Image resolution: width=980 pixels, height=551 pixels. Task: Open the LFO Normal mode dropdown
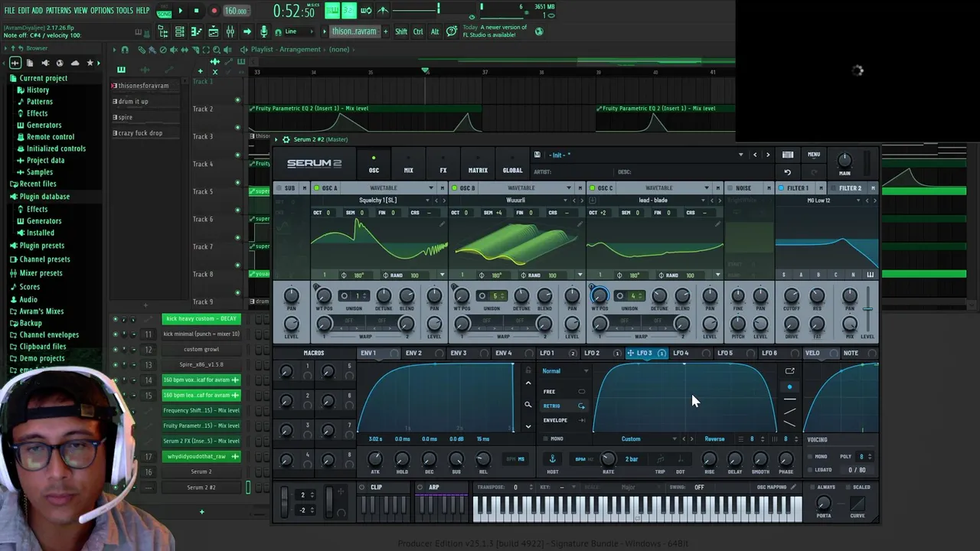565,371
